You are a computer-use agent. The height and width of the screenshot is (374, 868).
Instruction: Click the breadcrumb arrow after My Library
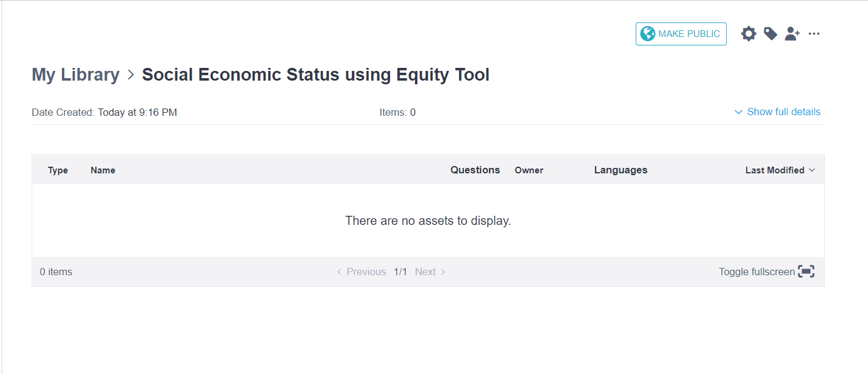(x=131, y=75)
